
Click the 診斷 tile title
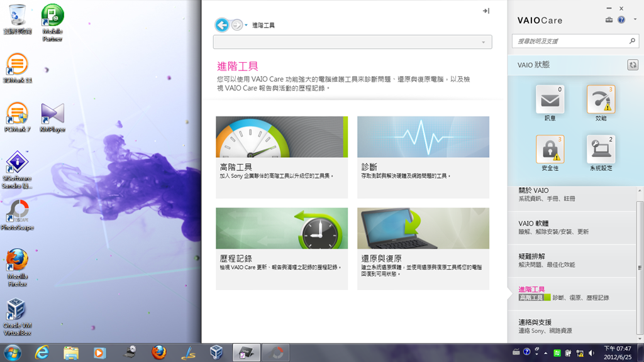click(x=369, y=167)
